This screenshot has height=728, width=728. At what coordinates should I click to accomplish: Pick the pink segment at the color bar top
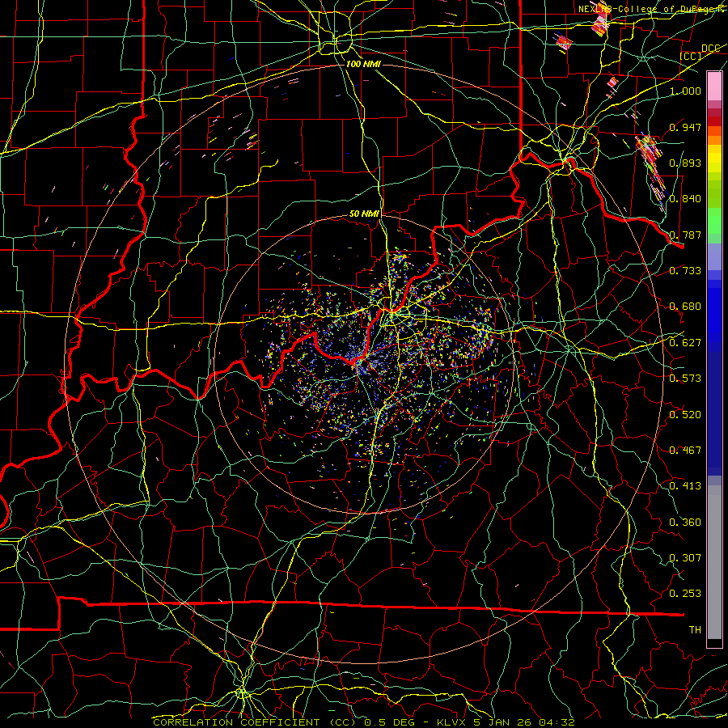click(714, 87)
